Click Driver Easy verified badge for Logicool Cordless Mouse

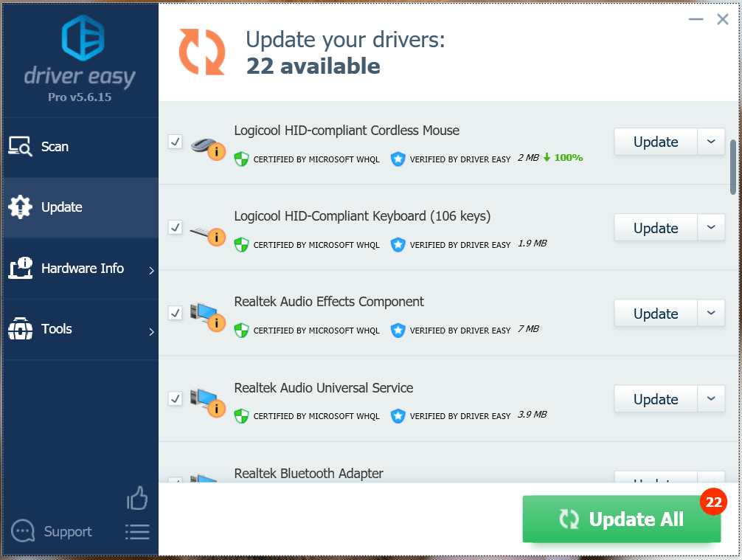398,159
